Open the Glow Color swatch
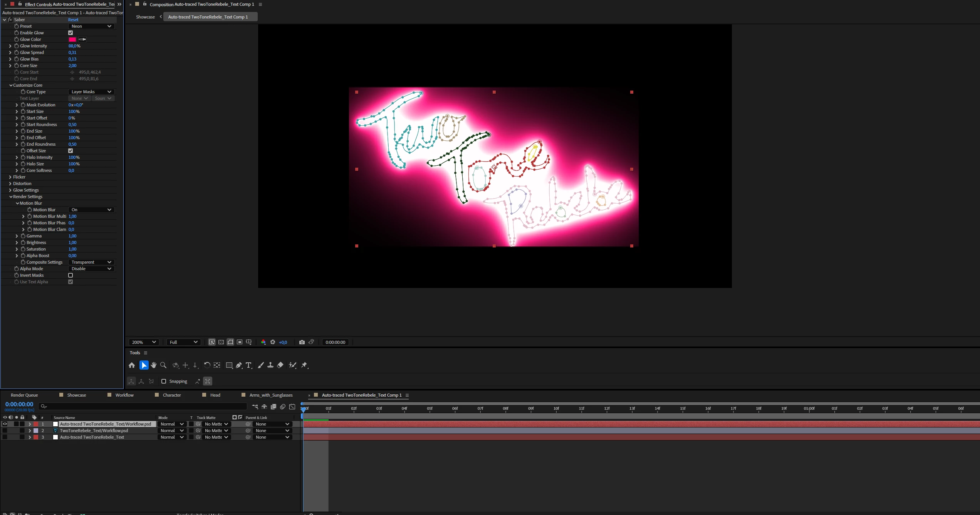This screenshot has width=980, height=515. click(x=72, y=39)
